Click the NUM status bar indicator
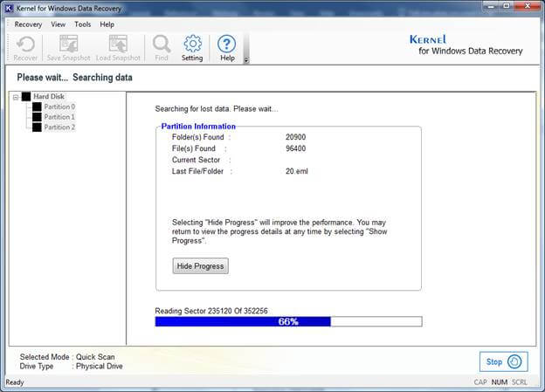The width and height of the screenshot is (545, 392). pyautogui.click(x=500, y=382)
